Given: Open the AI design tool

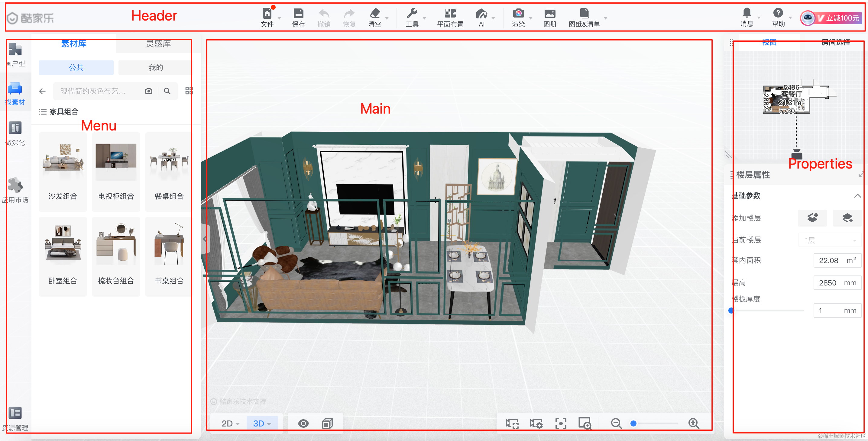Looking at the screenshot, I should pos(481,14).
